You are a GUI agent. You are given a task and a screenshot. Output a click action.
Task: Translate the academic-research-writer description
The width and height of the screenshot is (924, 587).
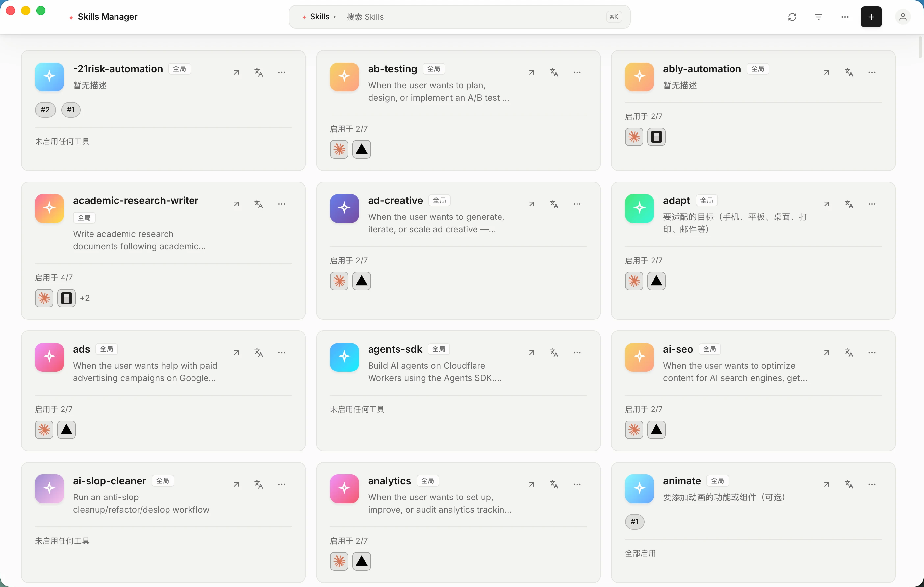259,204
